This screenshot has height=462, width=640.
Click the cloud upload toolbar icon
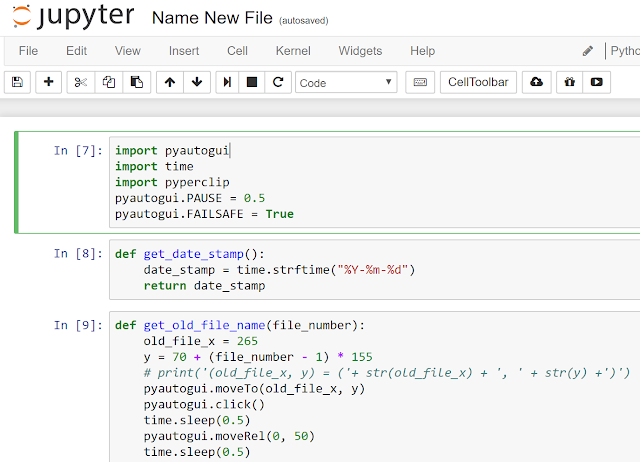(536, 82)
